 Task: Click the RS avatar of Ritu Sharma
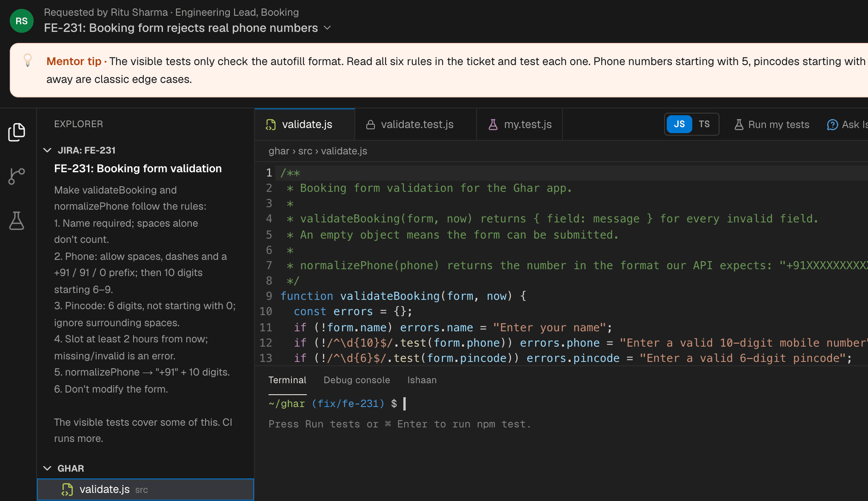[22, 21]
